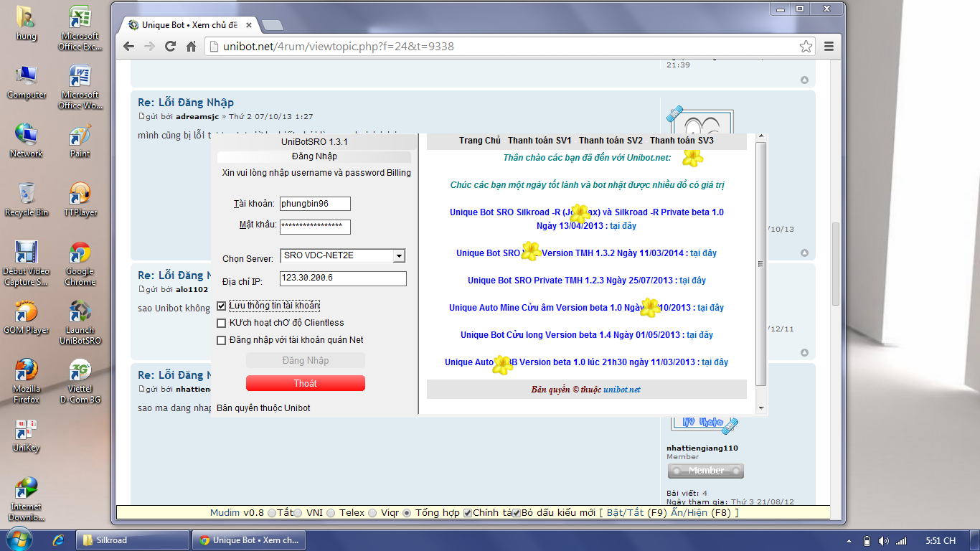Click the red Thoát button

click(x=306, y=383)
